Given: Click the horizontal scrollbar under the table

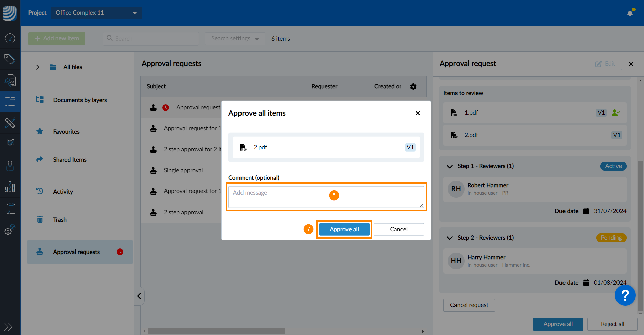Looking at the screenshot, I should [216, 331].
